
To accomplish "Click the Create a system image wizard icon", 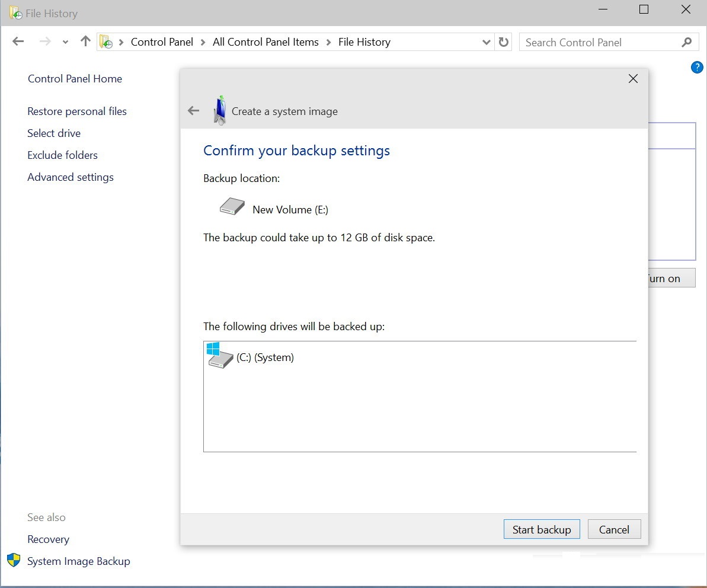I will point(219,110).
